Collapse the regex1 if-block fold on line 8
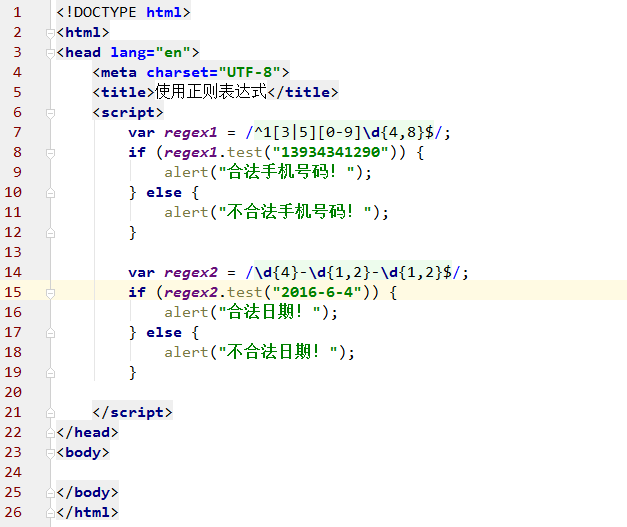 tap(50, 153)
